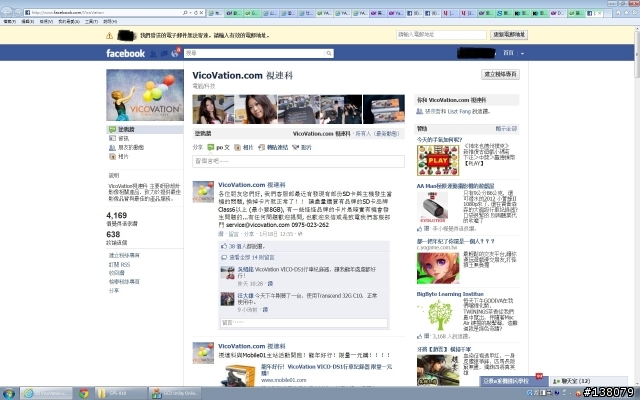Open the last photo thumbnail in strip
The height and width of the screenshot is (400, 640).
[384, 109]
